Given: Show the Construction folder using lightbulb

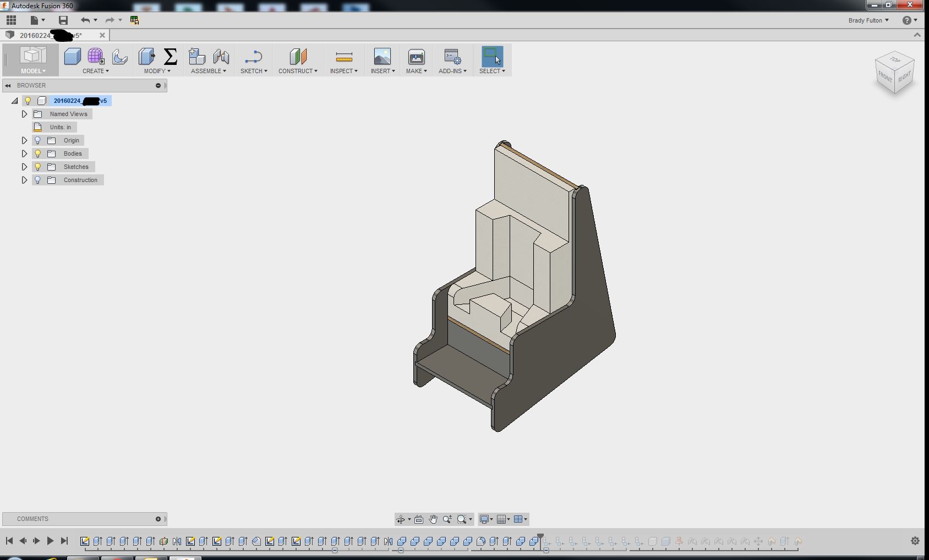Looking at the screenshot, I should (38, 180).
